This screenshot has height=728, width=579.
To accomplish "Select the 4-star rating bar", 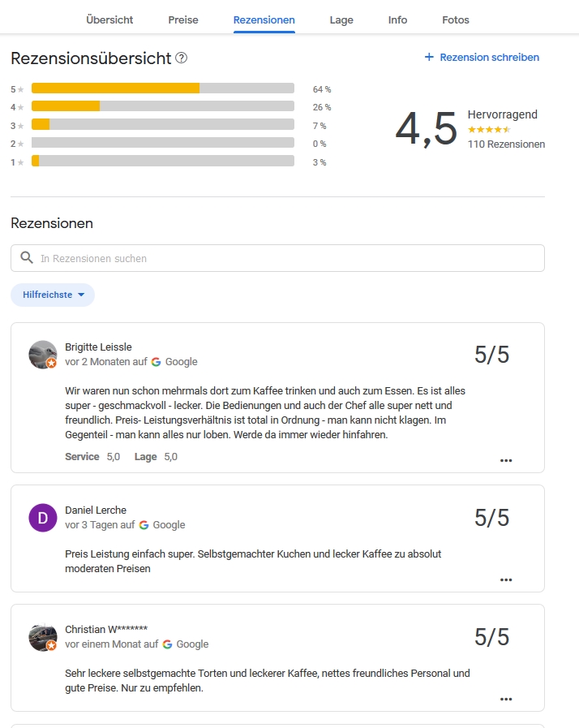I will (x=163, y=106).
